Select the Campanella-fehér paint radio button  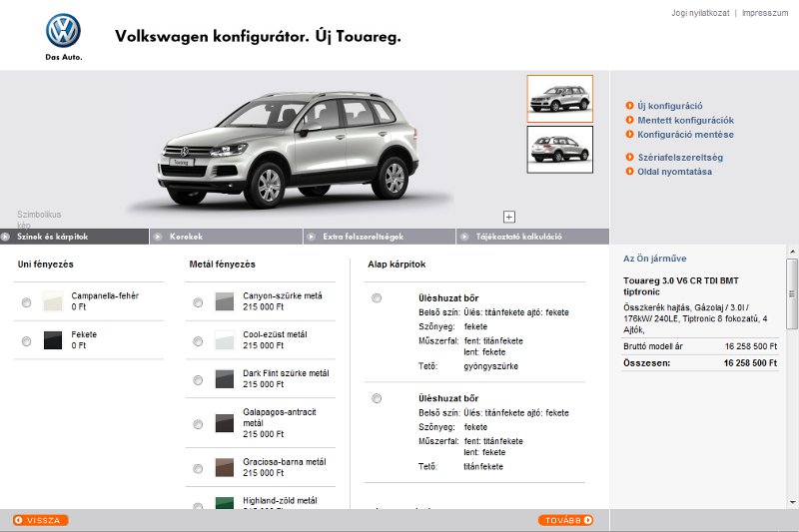coord(26,302)
